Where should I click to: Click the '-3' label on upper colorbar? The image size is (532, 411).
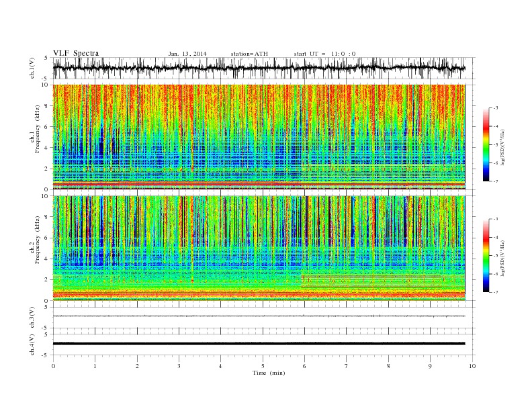point(495,108)
